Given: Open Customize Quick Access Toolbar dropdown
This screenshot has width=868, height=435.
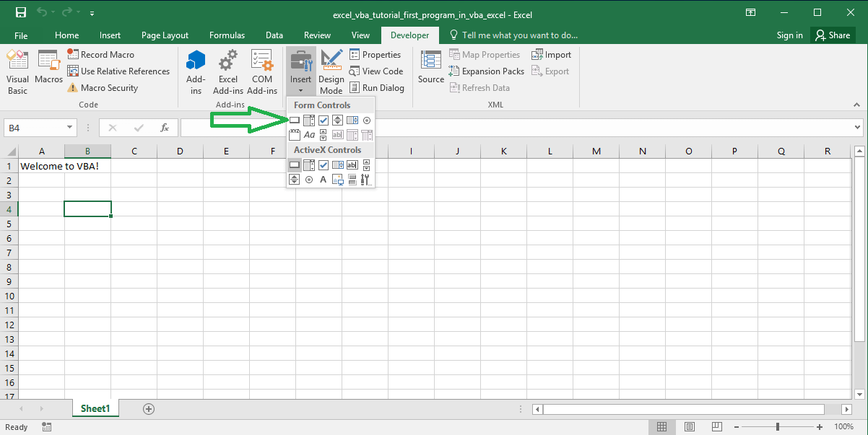Looking at the screenshot, I should (x=92, y=13).
